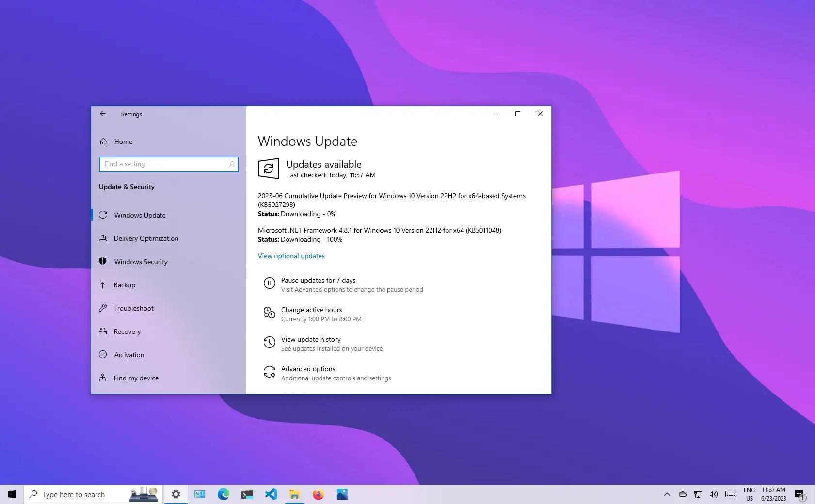Expand the hidden system tray icons chevron
The width and height of the screenshot is (815, 504).
(x=667, y=494)
